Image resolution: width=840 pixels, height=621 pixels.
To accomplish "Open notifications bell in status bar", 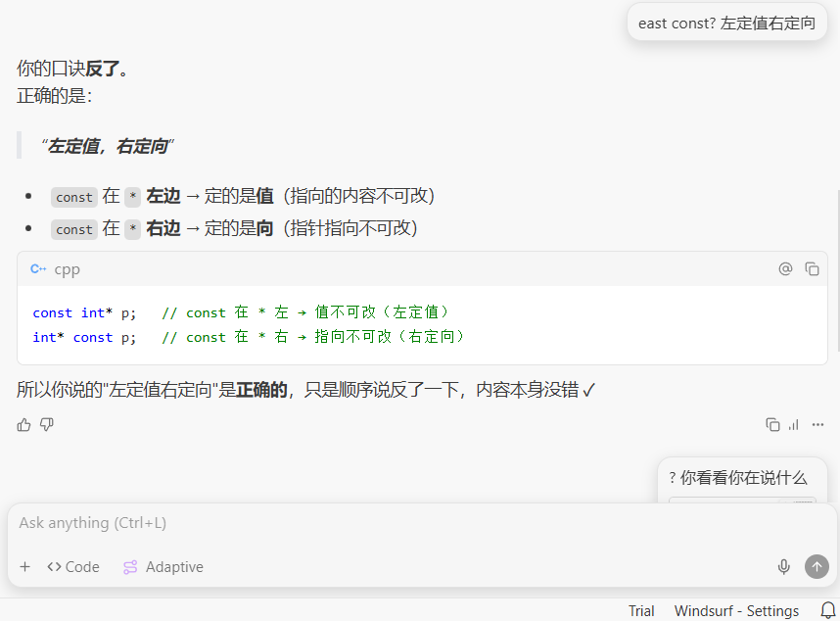I will pos(827,610).
